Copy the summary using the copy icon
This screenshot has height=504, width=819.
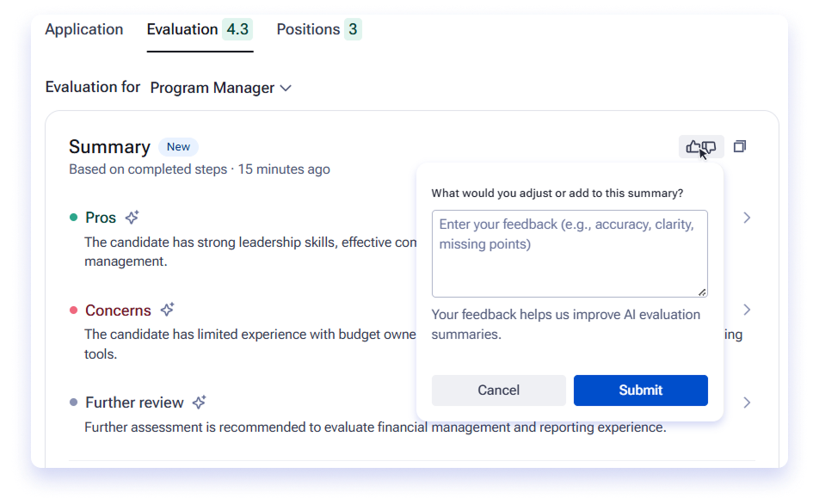740,147
